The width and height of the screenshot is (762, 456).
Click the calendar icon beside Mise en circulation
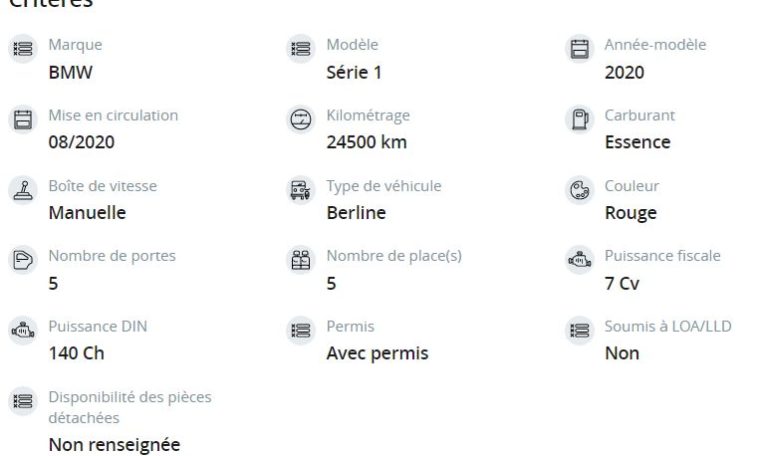click(x=21, y=119)
